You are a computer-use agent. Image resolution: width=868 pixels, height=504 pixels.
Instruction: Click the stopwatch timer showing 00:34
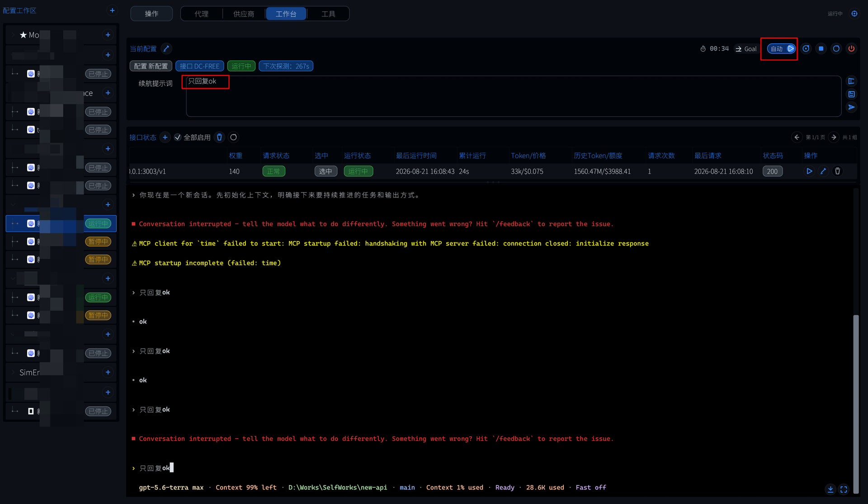point(714,49)
